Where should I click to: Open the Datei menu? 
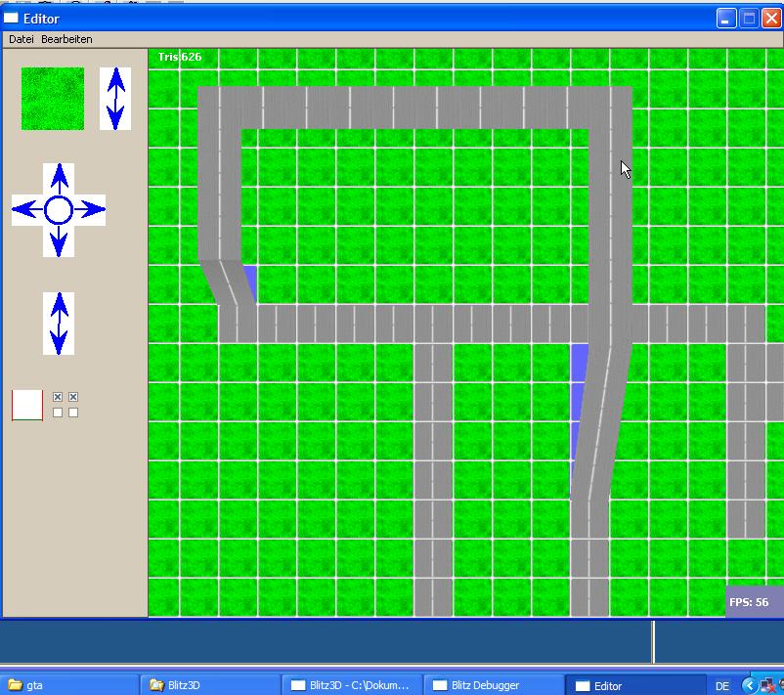click(21, 39)
